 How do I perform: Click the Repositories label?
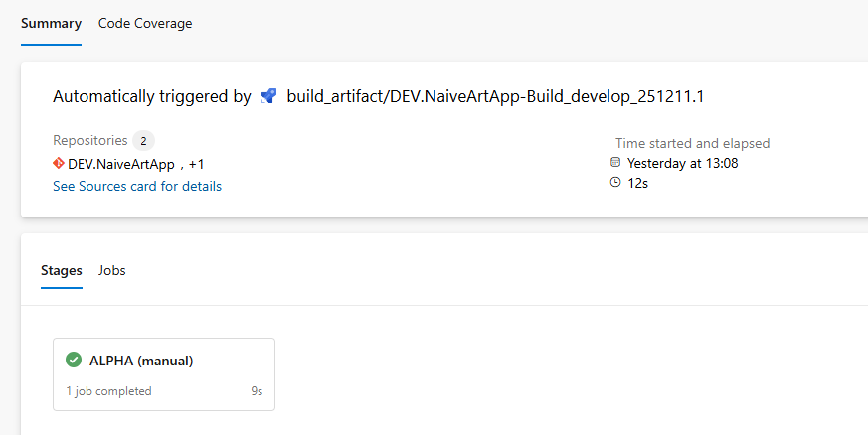(90, 140)
